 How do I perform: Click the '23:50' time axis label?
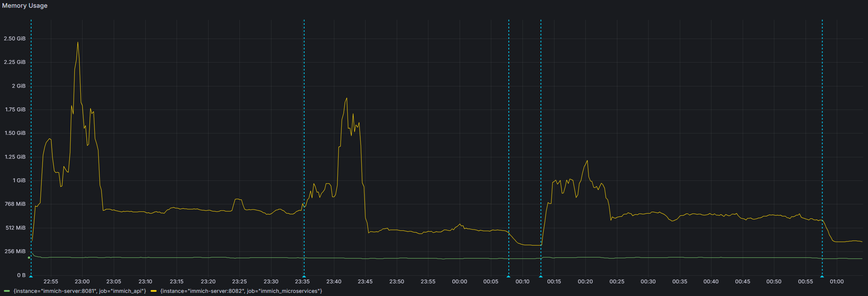click(x=397, y=282)
